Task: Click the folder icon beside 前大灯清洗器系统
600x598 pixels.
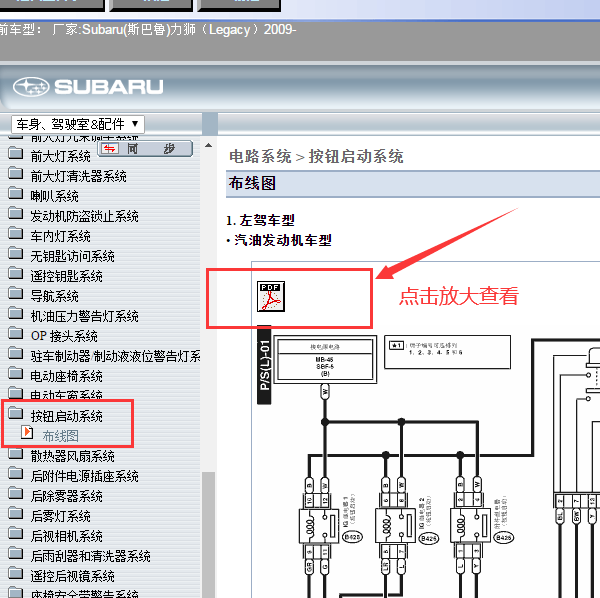Action: (x=16, y=173)
